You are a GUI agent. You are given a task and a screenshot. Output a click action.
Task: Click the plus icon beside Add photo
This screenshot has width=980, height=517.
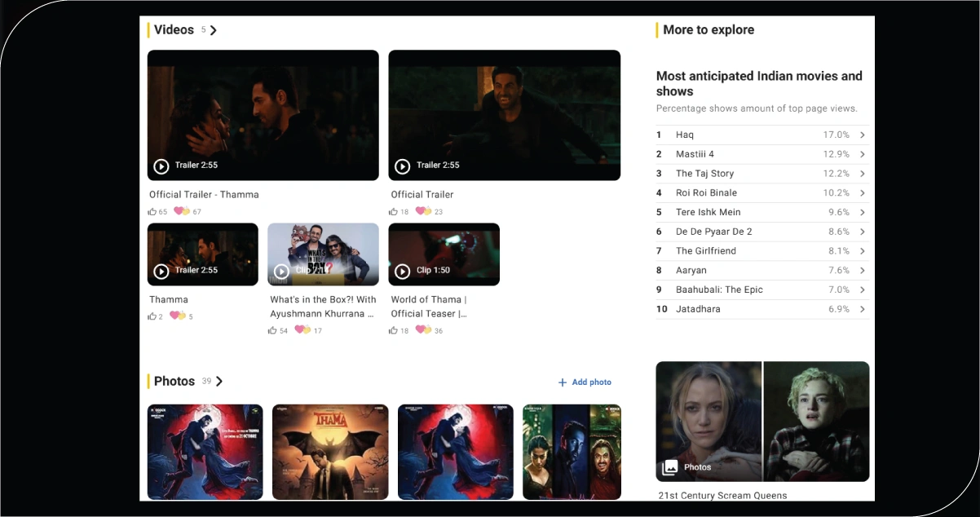[562, 382]
